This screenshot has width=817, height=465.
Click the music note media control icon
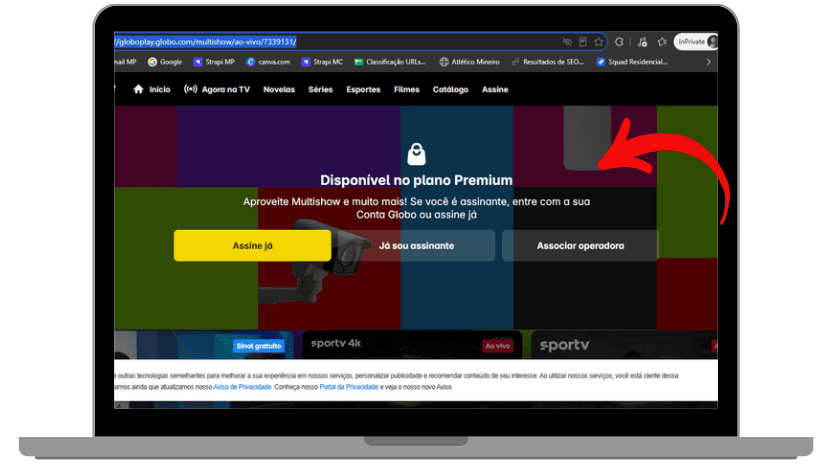[x=642, y=42]
